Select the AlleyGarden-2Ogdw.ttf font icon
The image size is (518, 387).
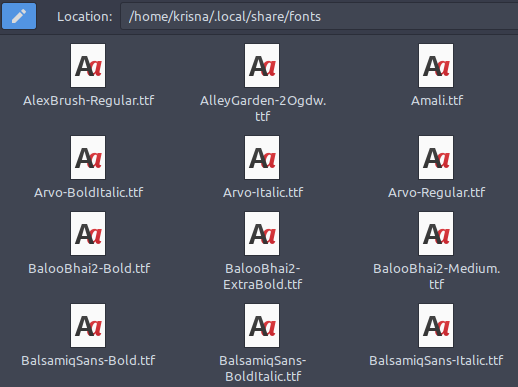click(x=262, y=66)
